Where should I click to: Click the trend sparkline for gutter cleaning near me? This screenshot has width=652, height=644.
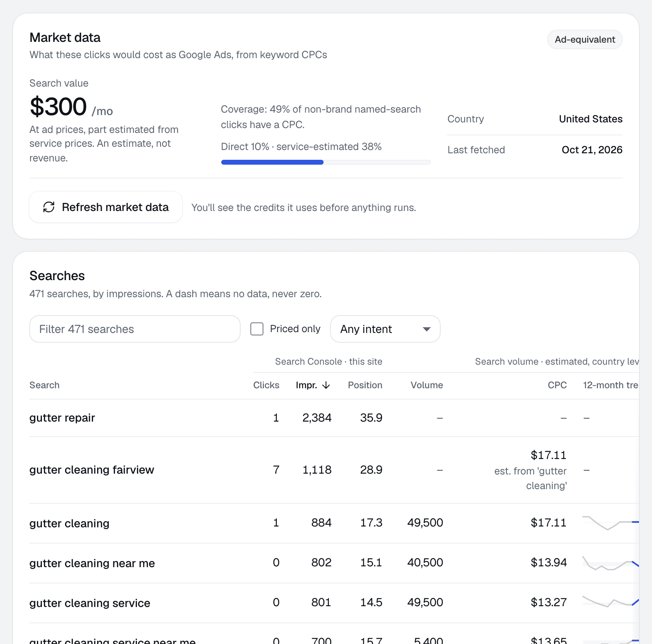point(611,563)
